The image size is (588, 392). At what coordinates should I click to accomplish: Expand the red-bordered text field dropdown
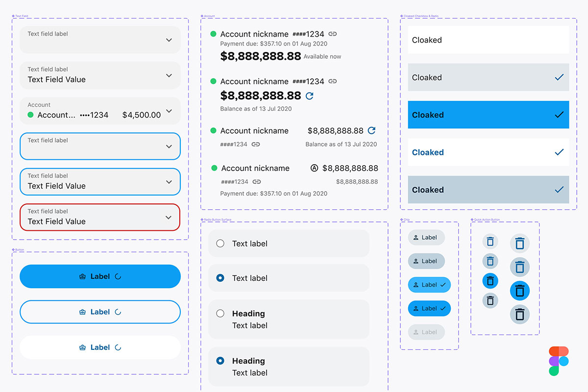(169, 217)
